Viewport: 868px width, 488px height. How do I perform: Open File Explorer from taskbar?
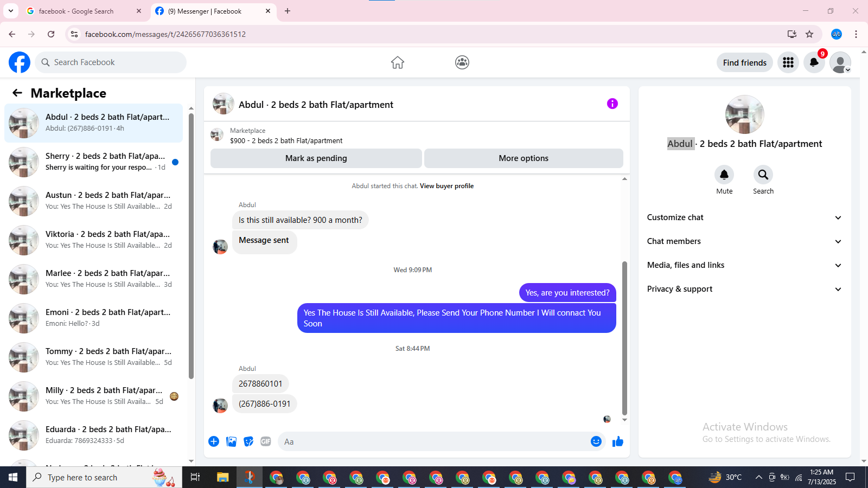click(223, 477)
